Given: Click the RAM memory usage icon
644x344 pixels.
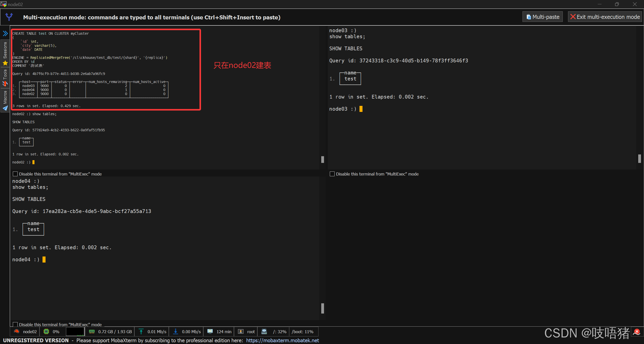Looking at the screenshot, I should click(x=92, y=332).
